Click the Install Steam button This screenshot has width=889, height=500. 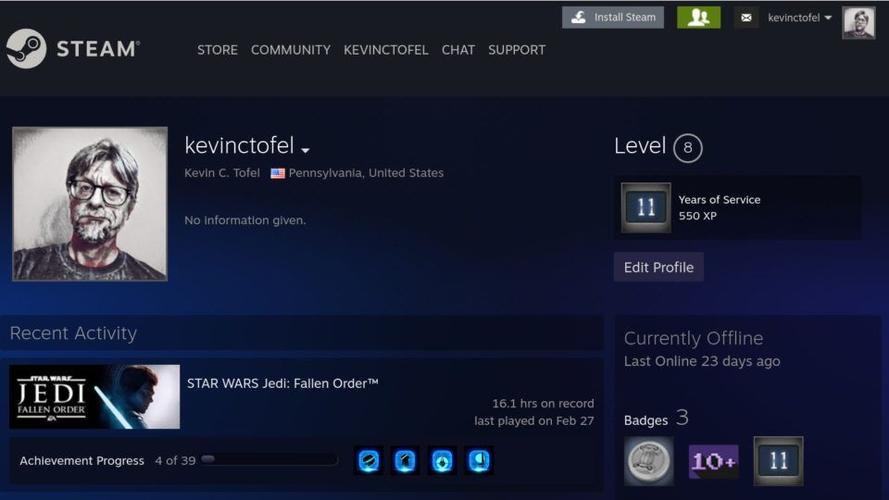[x=613, y=18]
